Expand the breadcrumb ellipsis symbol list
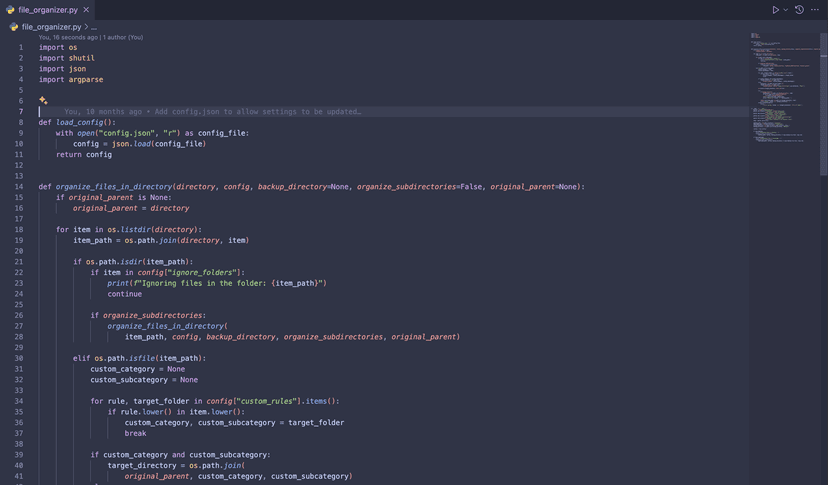The image size is (828, 485). pos(95,27)
